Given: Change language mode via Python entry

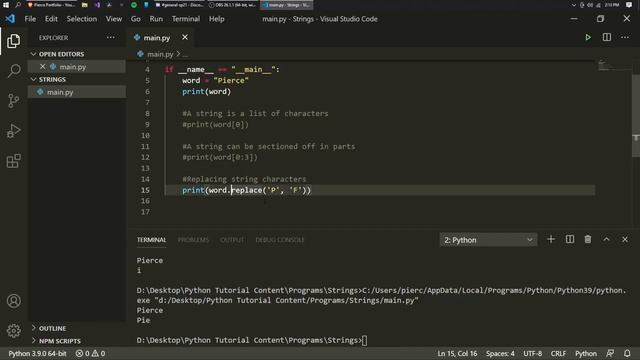Looking at the screenshot, I should [586, 353].
